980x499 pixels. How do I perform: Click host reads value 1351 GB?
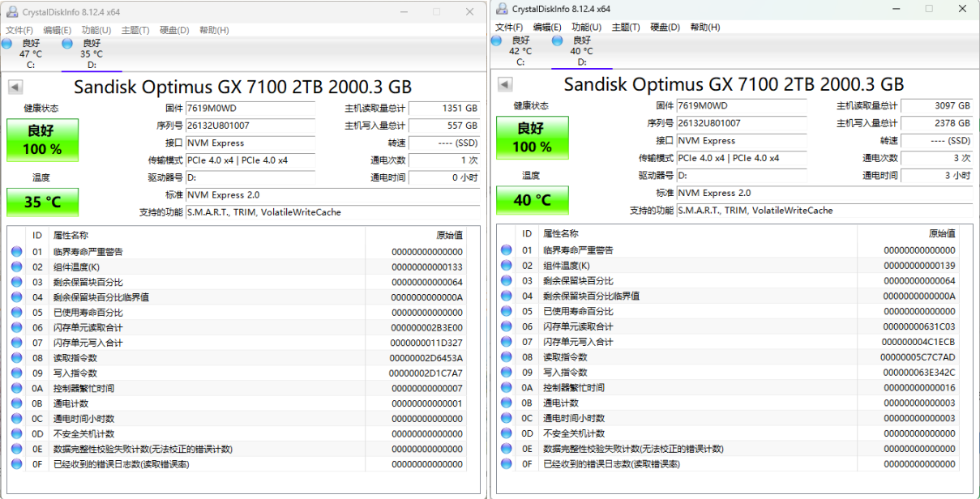[x=444, y=108]
